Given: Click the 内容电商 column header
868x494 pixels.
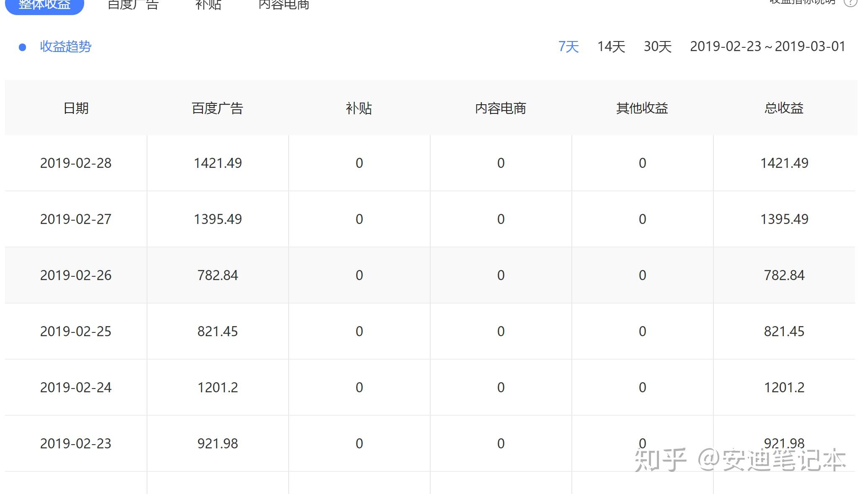Looking at the screenshot, I should click(x=501, y=108).
